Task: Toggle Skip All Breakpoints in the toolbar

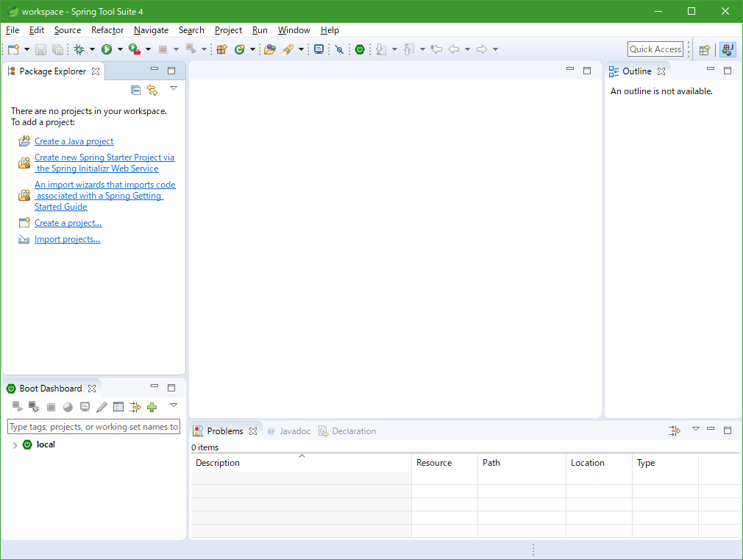Action: 339,49
